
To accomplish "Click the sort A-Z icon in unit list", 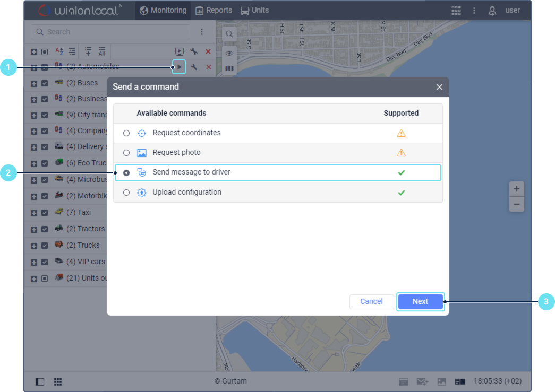I will click(x=59, y=51).
